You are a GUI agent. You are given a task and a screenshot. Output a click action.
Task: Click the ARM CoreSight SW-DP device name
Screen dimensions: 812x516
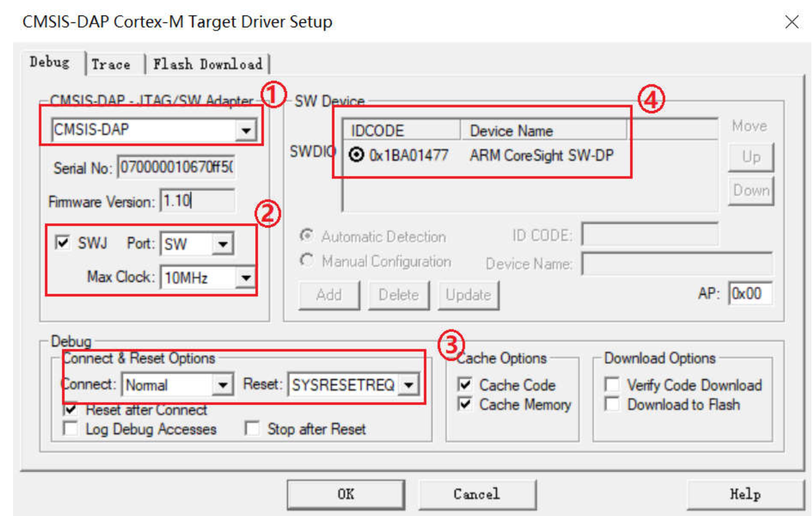pos(541,156)
